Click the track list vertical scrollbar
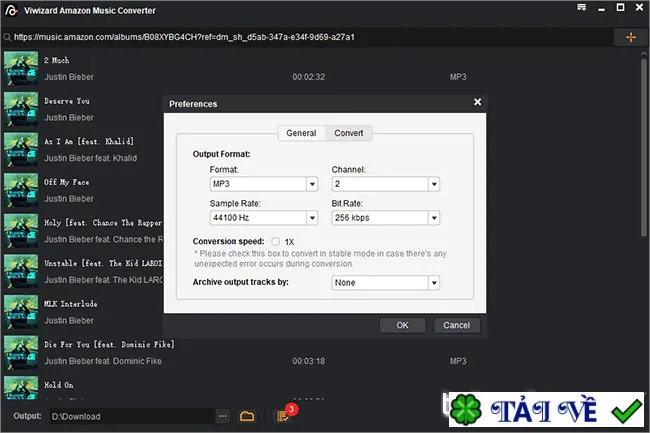650x433 pixels. pyautogui.click(x=643, y=147)
